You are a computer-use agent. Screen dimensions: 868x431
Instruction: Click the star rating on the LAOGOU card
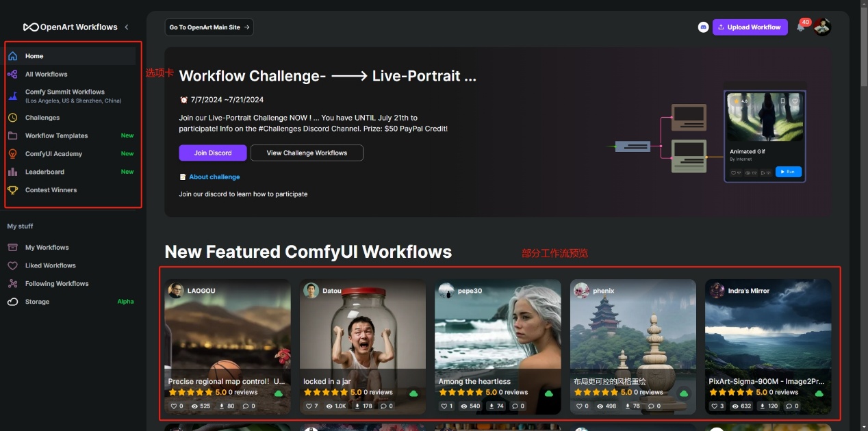click(x=191, y=393)
